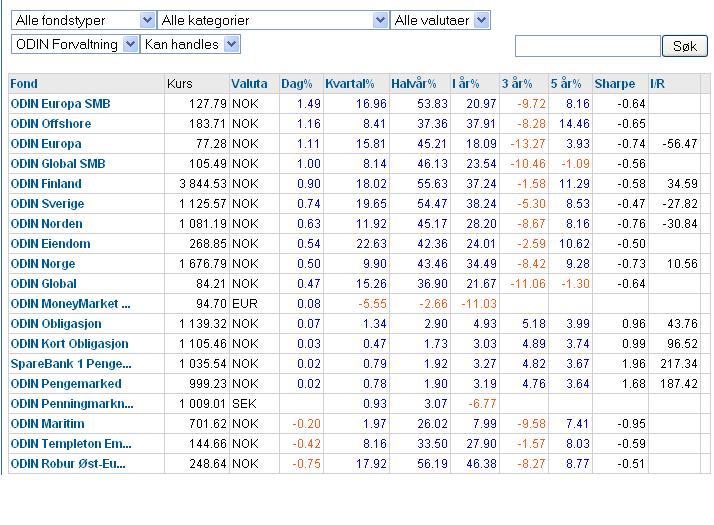Click the Sharpe value -0.95
The width and height of the screenshot is (714, 525).
coord(632,424)
